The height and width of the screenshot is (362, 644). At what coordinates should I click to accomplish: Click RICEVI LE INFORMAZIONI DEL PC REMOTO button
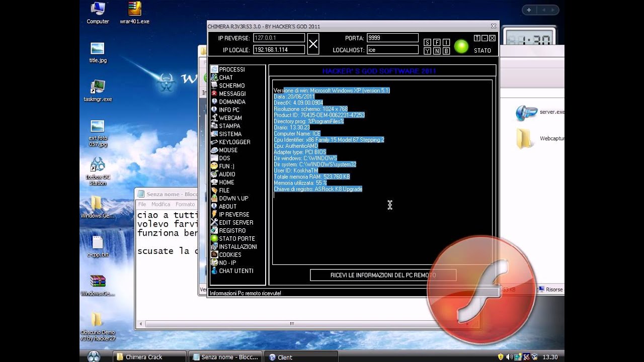pyautogui.click(x=383, y=275)
